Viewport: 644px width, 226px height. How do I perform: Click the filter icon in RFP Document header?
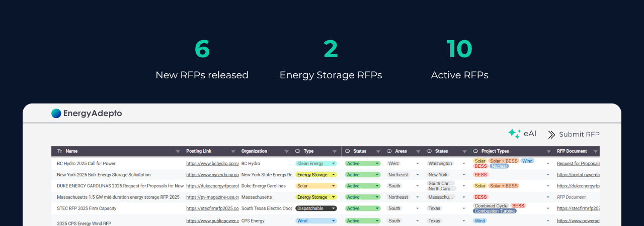(596, 151)
